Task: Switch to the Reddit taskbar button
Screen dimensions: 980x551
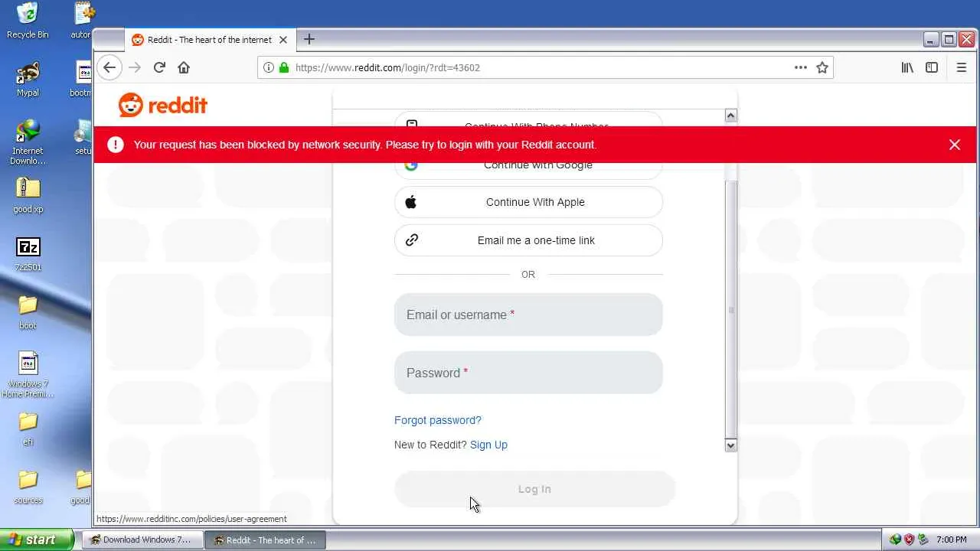Action: point(265,540)
